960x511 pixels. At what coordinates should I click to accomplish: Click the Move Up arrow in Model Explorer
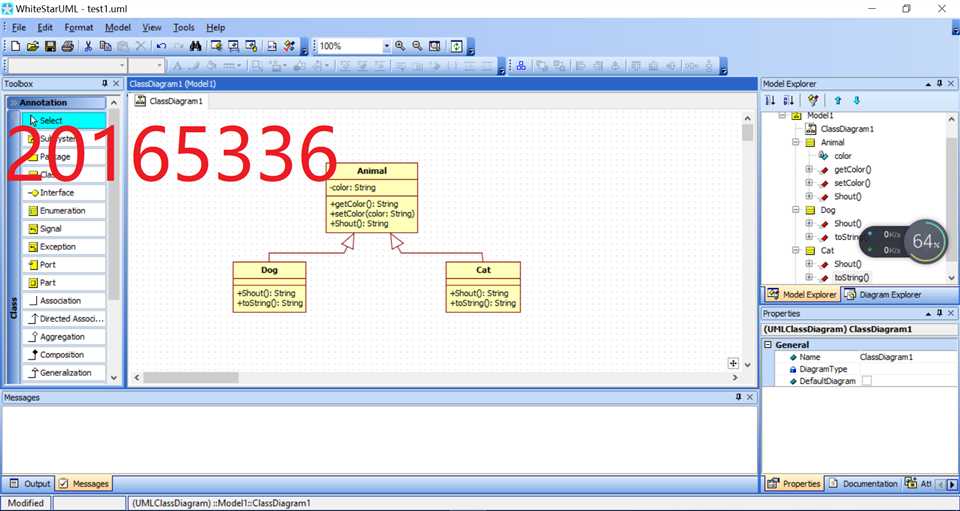(x=838, y=100)
